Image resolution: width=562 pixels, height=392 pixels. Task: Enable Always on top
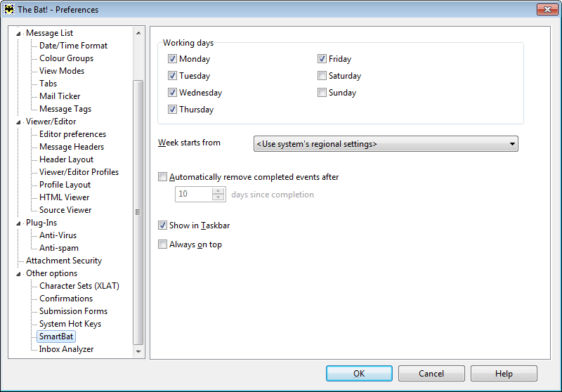pos(163,244)
